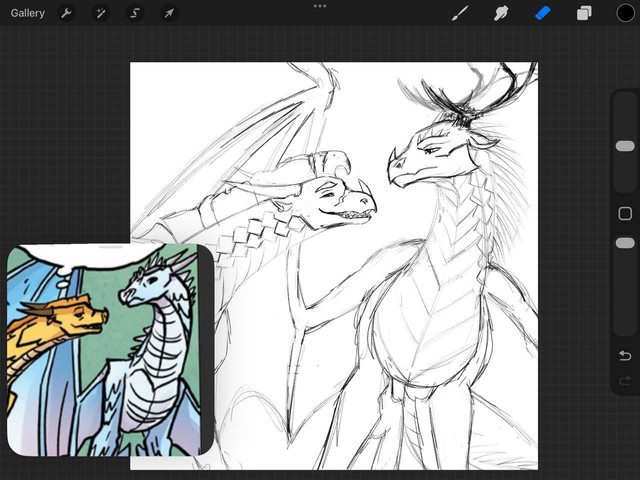Tap the Redo arrow in sidebar
This screenshot has width=640, height=480.
[x=625, y=381]
